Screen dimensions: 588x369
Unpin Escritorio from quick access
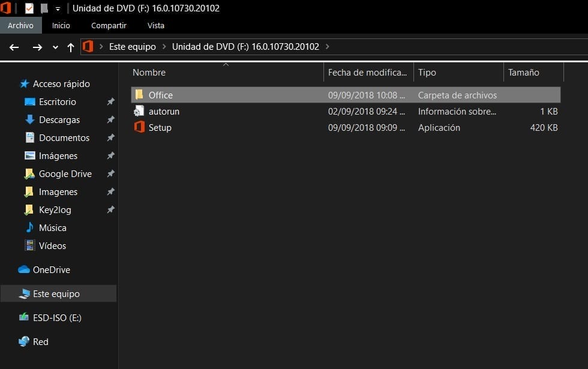coord(110,101)
